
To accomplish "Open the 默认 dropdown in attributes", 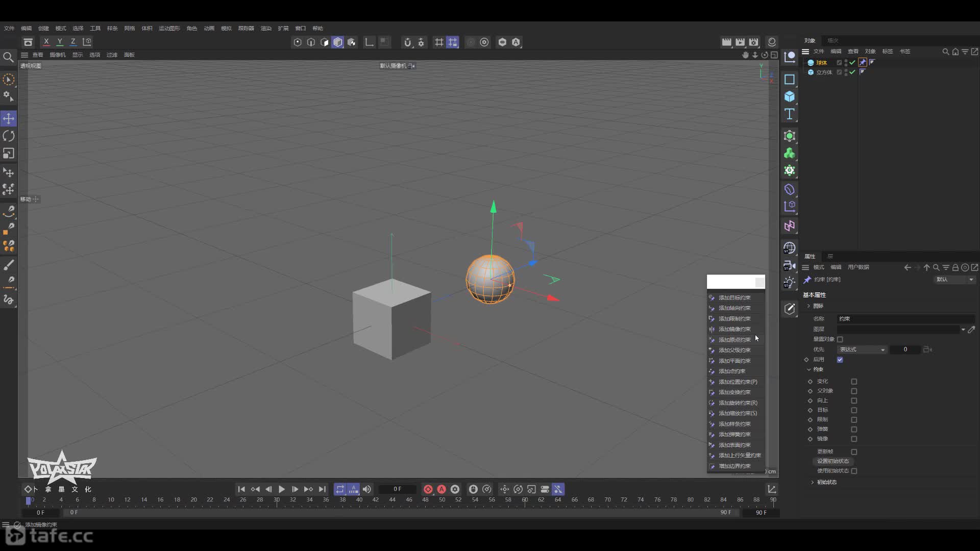I will point(955,280).
